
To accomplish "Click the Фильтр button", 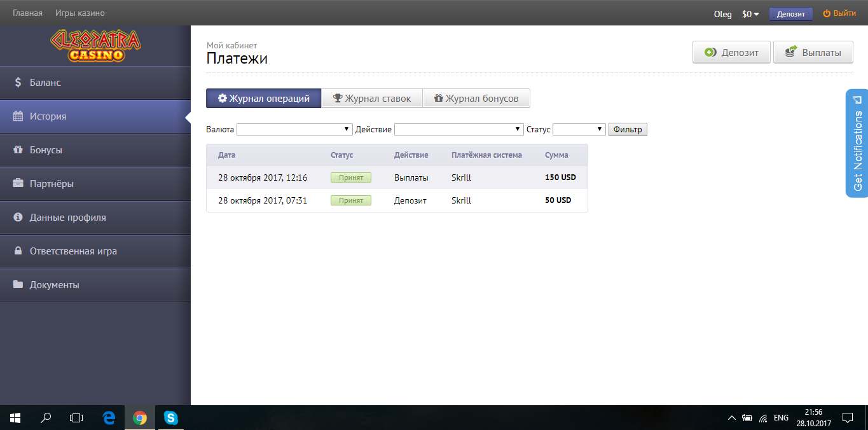I will [x=628, y=129].
